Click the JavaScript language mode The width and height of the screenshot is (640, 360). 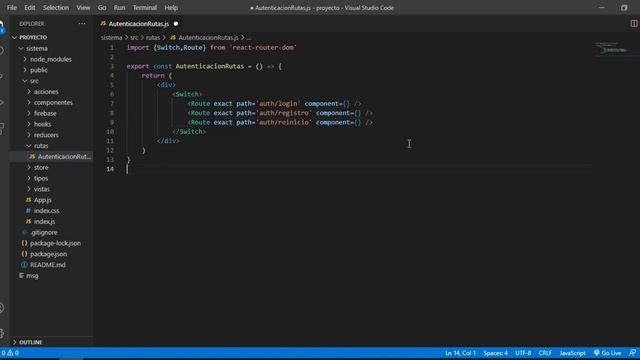[x=572, y=353]
